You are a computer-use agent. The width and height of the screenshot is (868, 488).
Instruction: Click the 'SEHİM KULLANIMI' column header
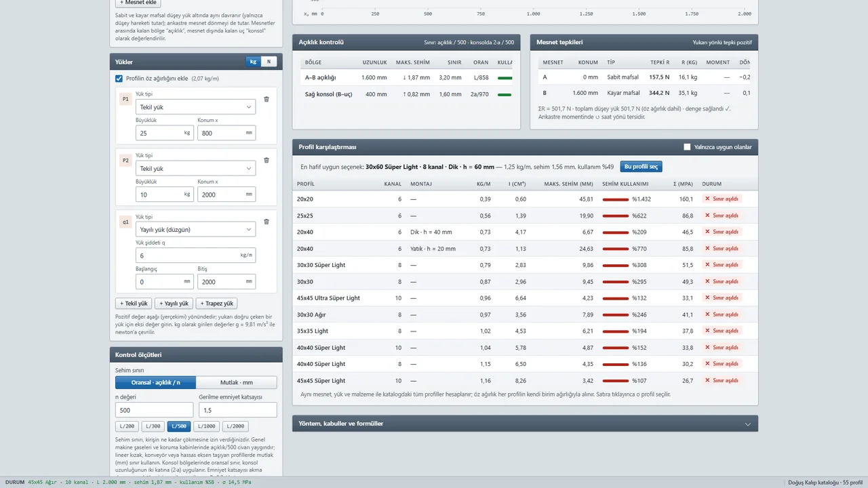click(x=625, y=184)
